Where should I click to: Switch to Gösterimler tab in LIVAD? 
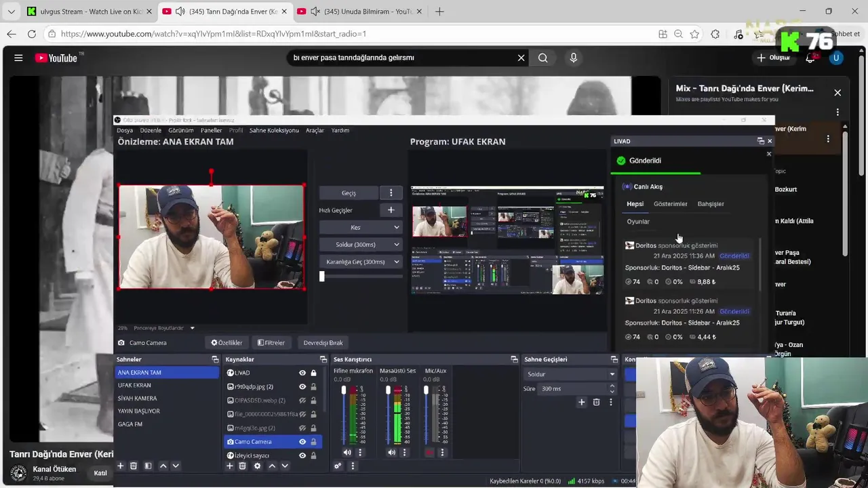tap(670, 204)
